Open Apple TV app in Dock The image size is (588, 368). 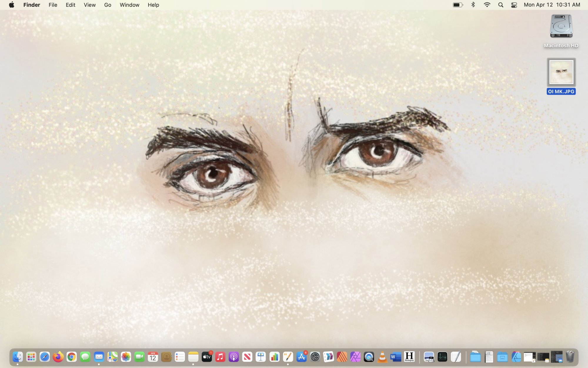(x=207, y=357)
